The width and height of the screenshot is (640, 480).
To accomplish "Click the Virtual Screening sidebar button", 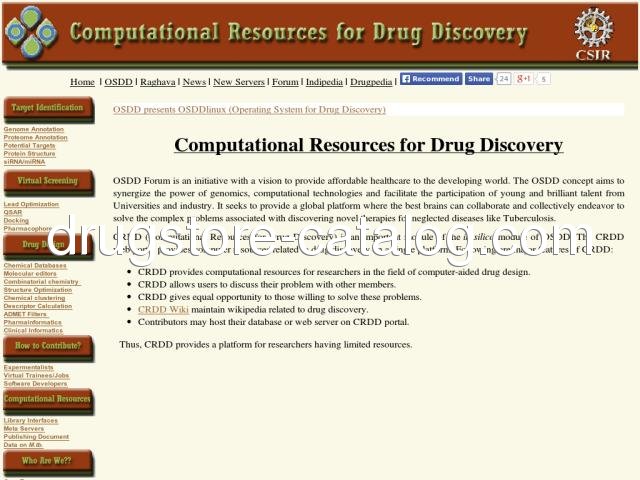I will [x=48, y=182].
